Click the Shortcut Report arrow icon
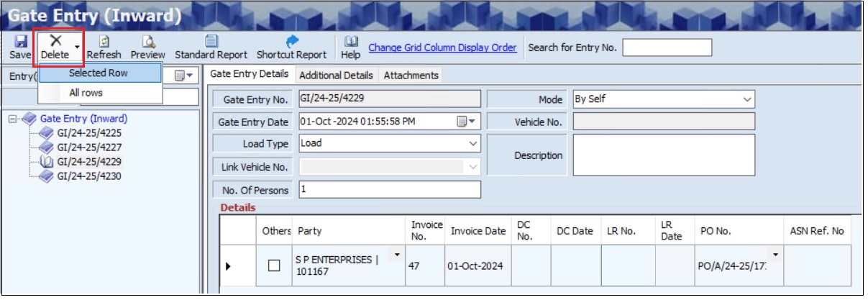This screenshot has height=300, width=868. click(292, 42)
